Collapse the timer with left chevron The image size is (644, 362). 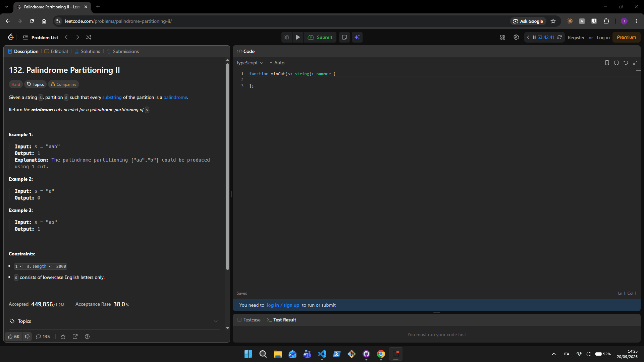tap(528, 37)
